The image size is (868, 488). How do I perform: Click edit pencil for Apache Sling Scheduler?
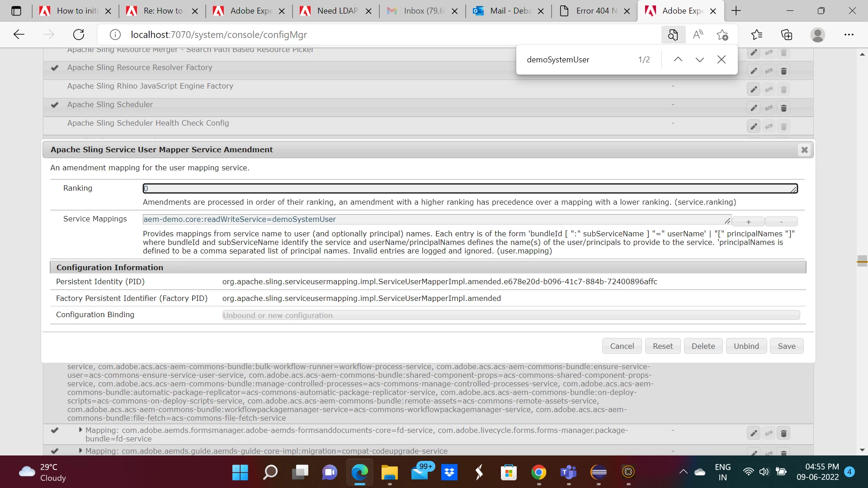pyautogui.click(x=754, y=108)
